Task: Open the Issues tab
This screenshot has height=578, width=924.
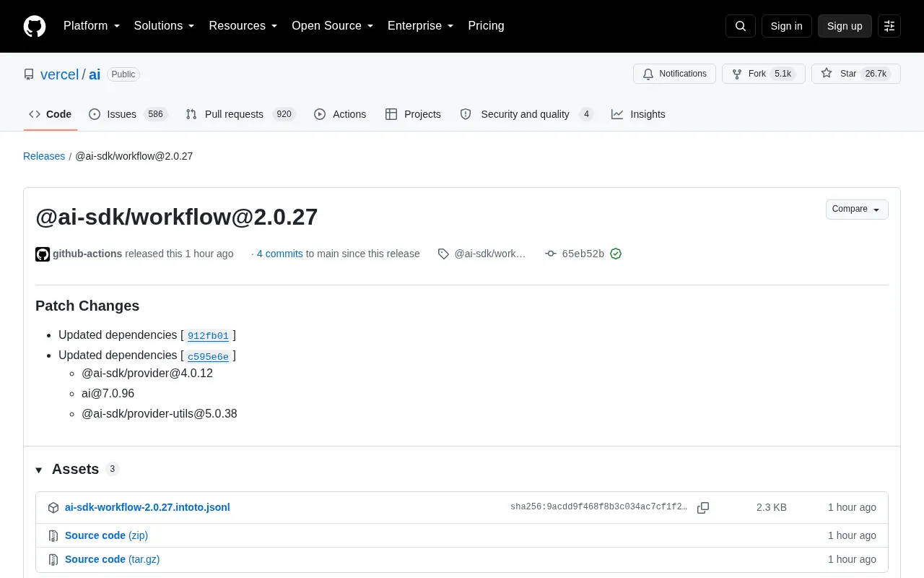Action: tap(128, 114)
